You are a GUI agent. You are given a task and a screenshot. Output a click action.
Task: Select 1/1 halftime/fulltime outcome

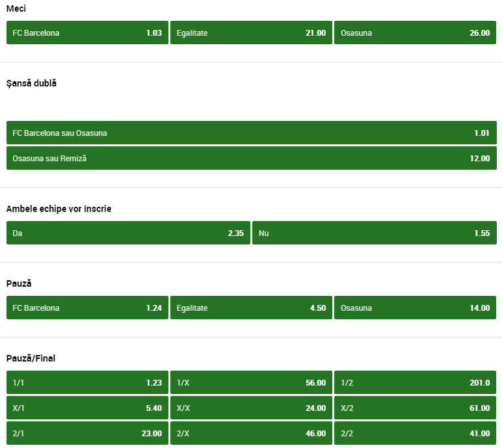point(87,382)
